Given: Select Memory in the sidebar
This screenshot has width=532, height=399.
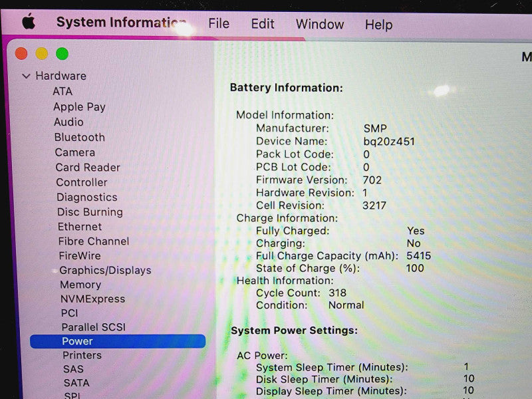Looking at the screenshot, I should pyautogui.click(x=80, y=285).
